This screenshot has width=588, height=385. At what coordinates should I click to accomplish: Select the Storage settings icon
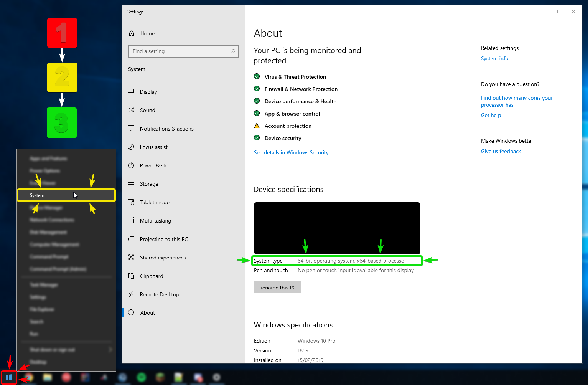131,184
